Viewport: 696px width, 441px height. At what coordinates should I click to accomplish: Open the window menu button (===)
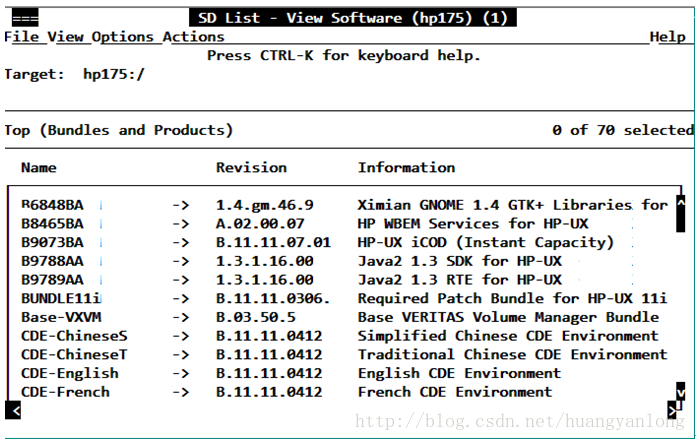25,19
